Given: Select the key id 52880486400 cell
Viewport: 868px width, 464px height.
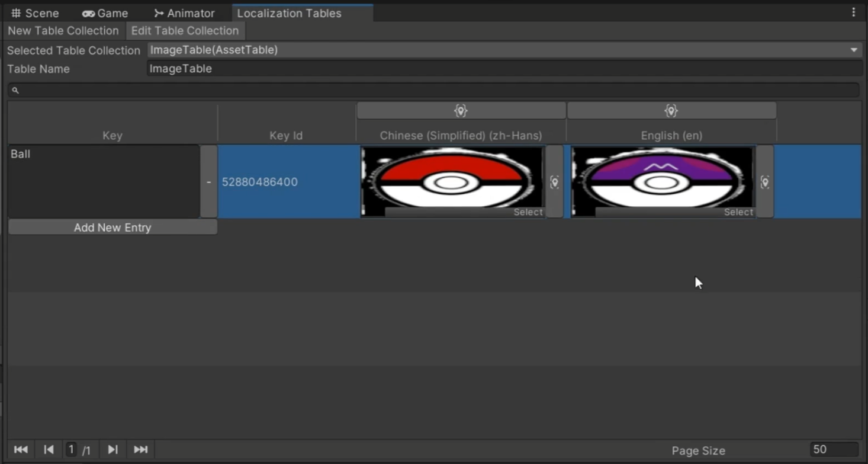Looking at the screenshot, I should [288, 182].
